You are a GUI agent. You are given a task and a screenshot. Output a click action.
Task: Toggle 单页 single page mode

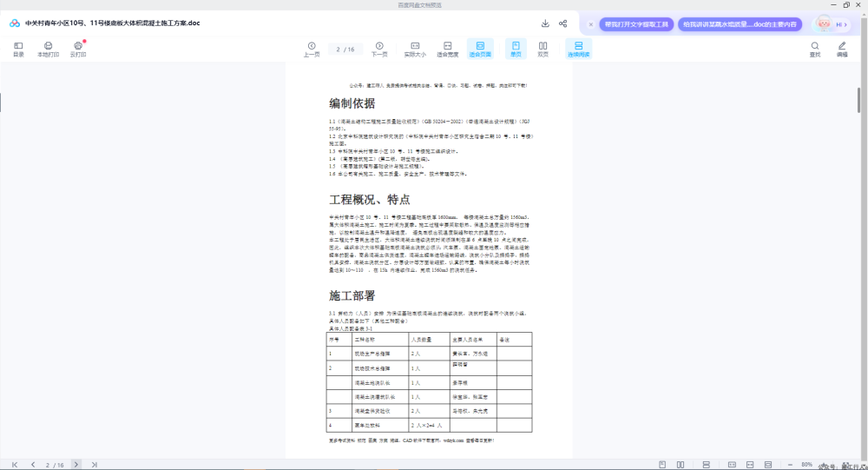click(x=516, y=50)
